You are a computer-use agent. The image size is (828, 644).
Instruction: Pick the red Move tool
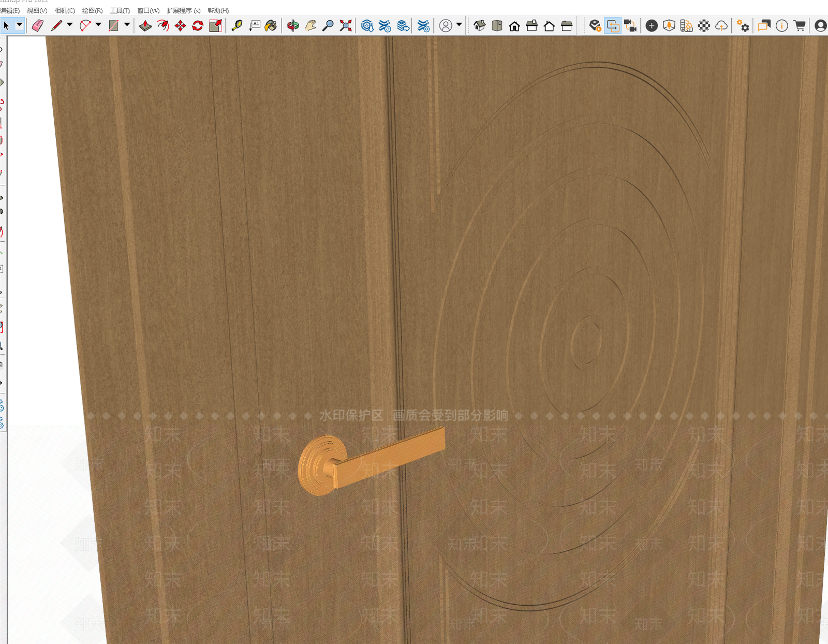click(180, 25)
